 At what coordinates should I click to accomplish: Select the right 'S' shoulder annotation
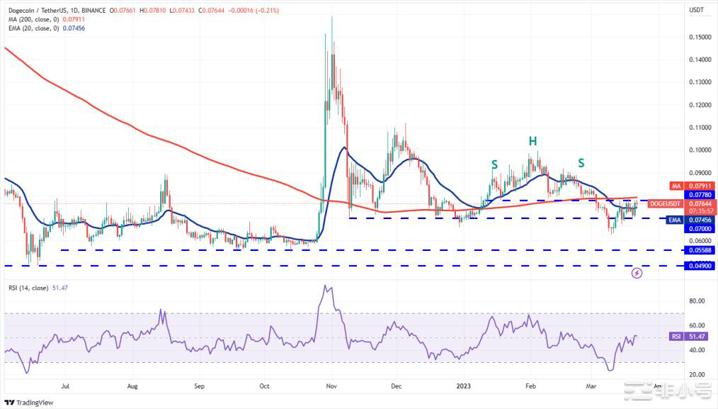click(x=580, y=162)
